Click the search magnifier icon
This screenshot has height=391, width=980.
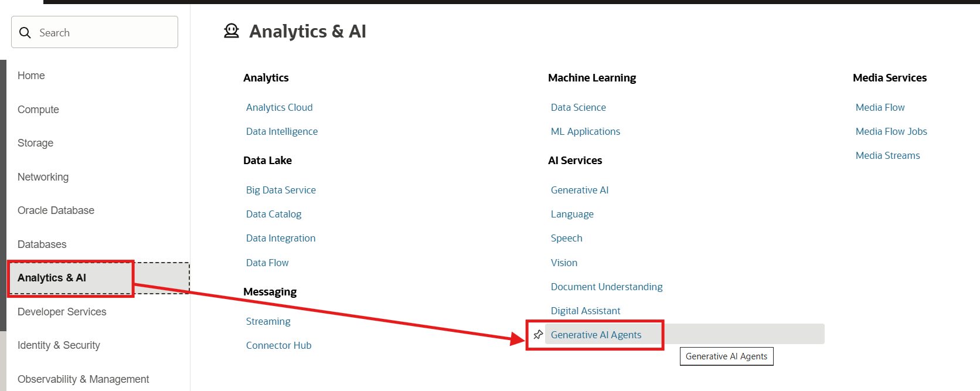coord(25,33)
